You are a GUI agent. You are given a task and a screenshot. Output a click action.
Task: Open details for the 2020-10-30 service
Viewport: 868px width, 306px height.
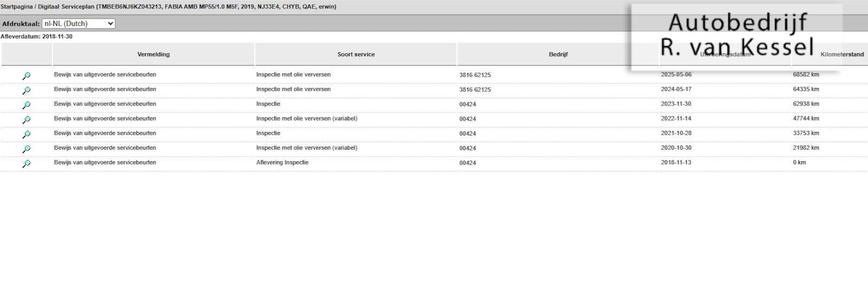point(26,149)
